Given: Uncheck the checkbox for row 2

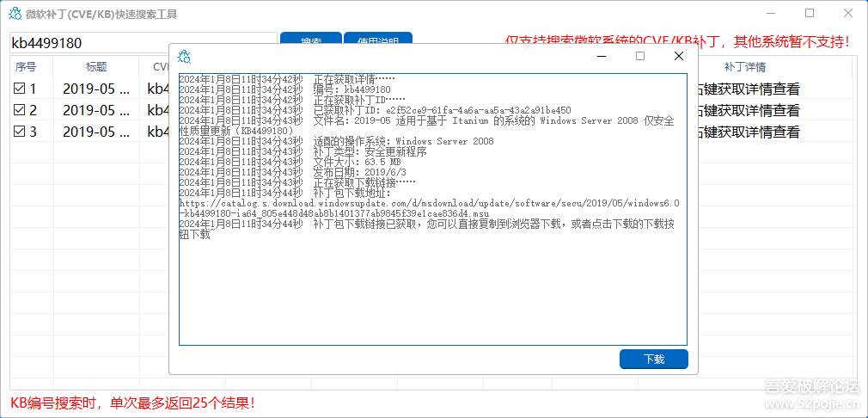Looking at the screenshot, I should pyautogui.click(x=20, y=110).
